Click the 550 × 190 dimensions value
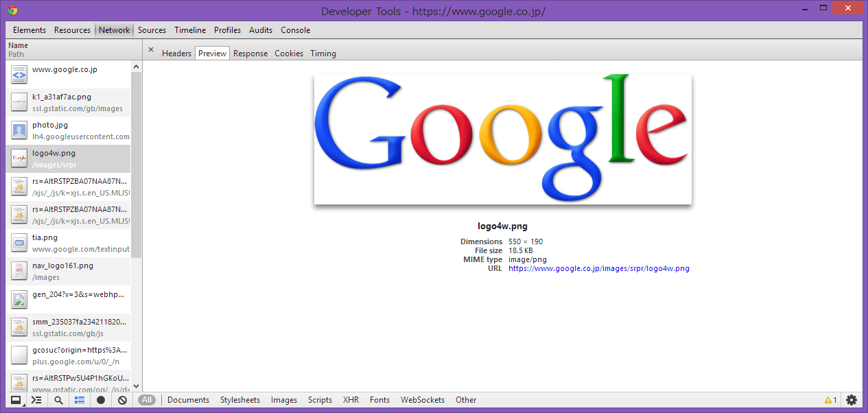868x413 pixels. [x=526, y=242]
